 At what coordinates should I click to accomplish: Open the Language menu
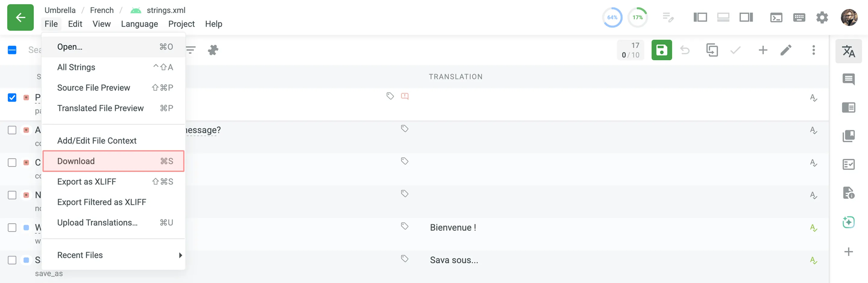(x=139, y=23)
